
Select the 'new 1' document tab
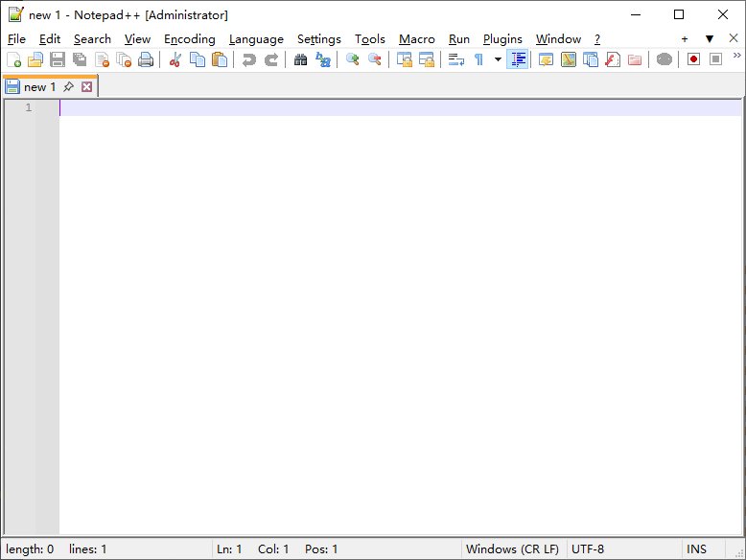point(39,87)
